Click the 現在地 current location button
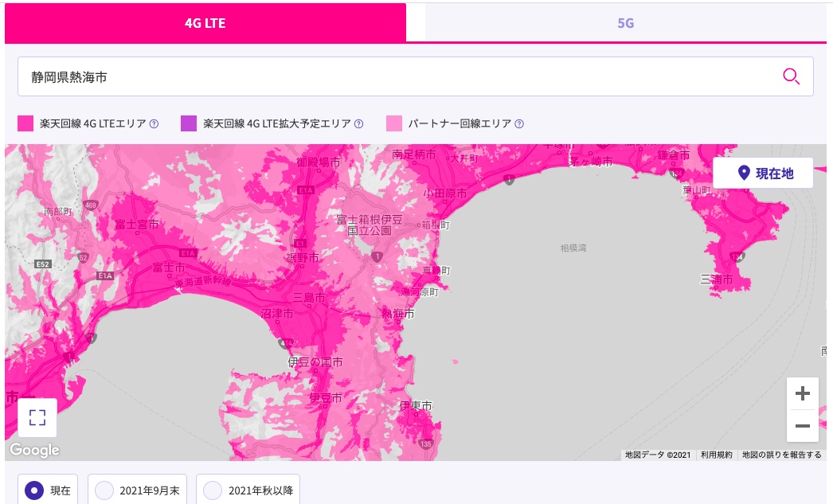833x504 pixels. point(763,173)
